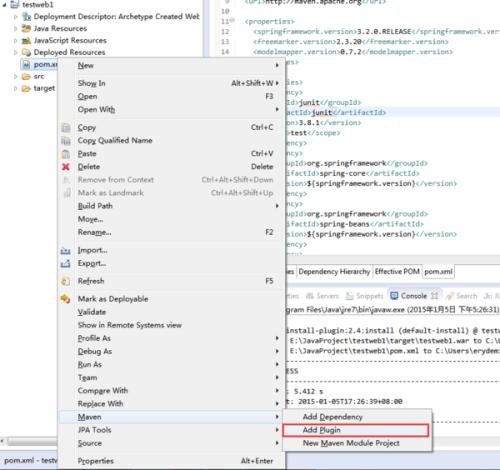Click the Copy Qualified Name icon
This screenshot has height=470, width=500.
(66, 141)
